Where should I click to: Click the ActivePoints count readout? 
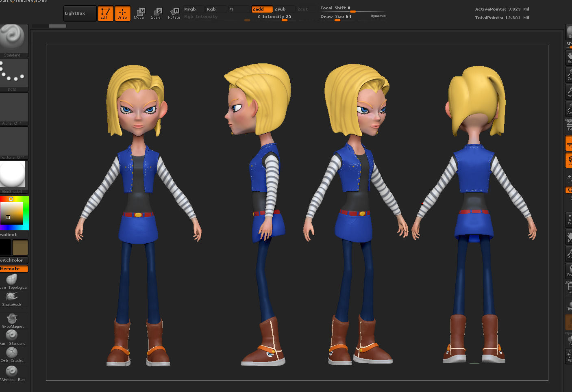(502, 9)
